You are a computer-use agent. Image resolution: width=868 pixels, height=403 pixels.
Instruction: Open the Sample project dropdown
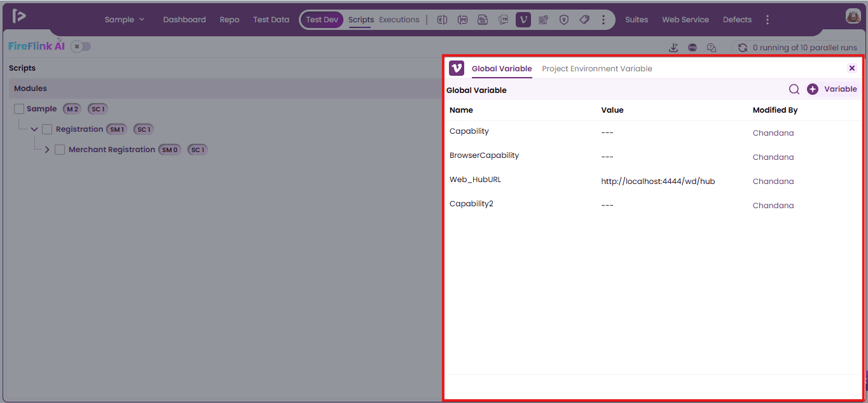coord(125,20)
